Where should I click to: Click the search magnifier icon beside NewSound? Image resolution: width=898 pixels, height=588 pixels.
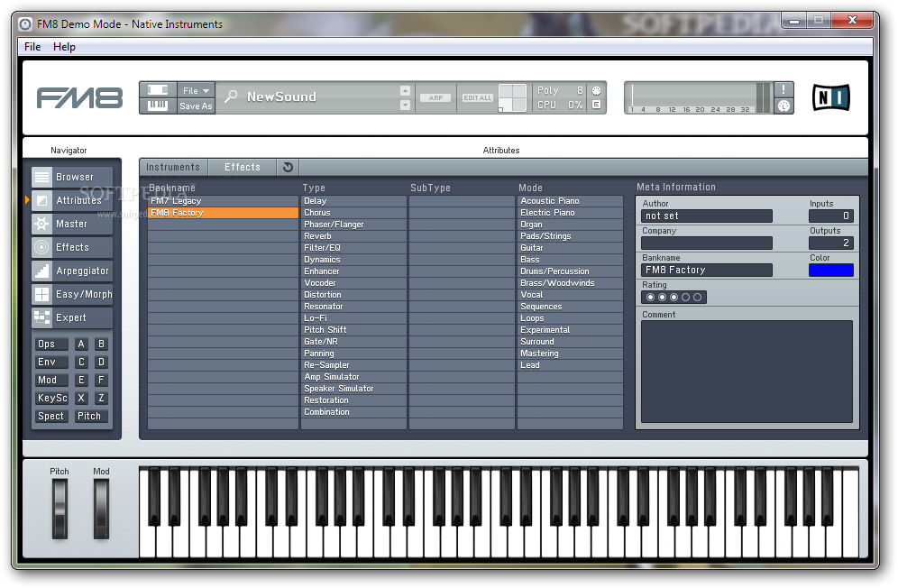(x=231, y=96)
